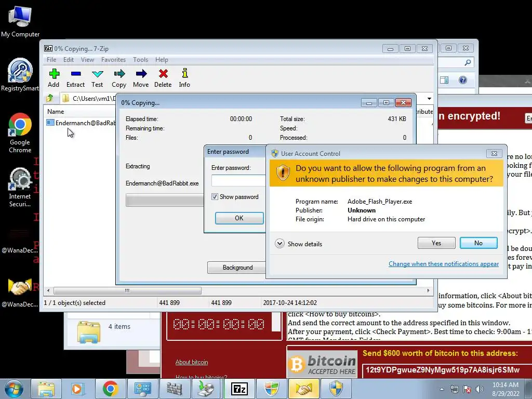Open RegistrySmart desktop shortcut
The height and width of the screenshot is (399, 532).
coord(20,75)
